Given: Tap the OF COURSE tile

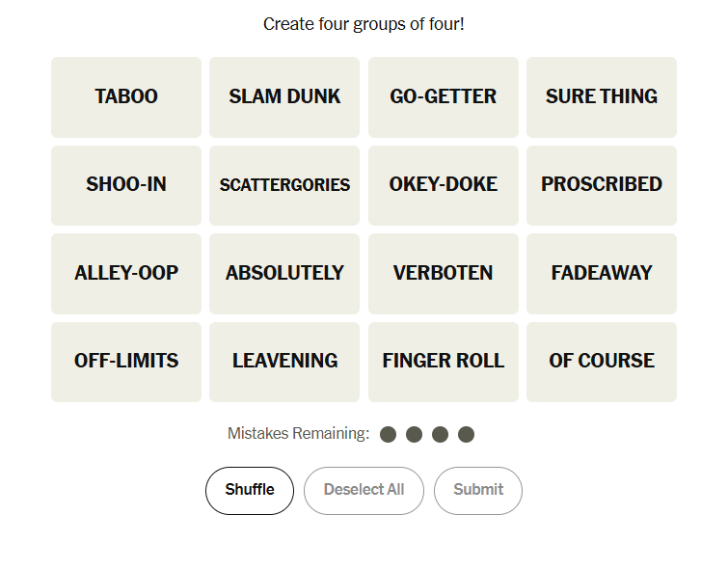Looking at the screenshot, I should point(602,362).
